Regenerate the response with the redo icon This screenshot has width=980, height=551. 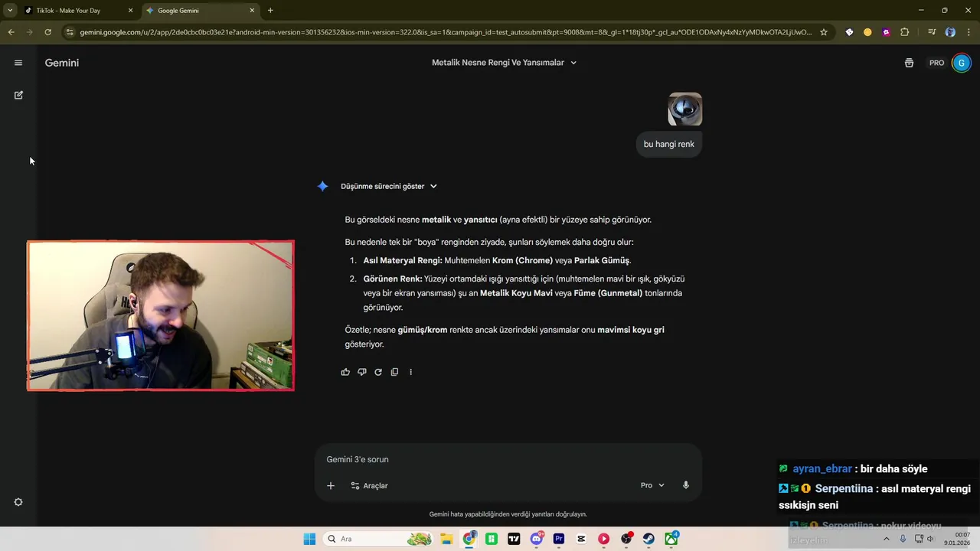click(x=378, y=372)
